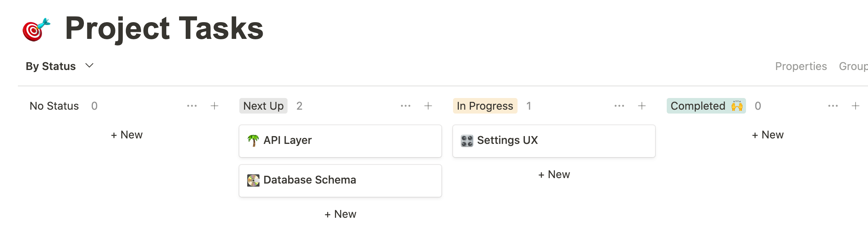Click plus icon in Next Up header

point(428,106)
